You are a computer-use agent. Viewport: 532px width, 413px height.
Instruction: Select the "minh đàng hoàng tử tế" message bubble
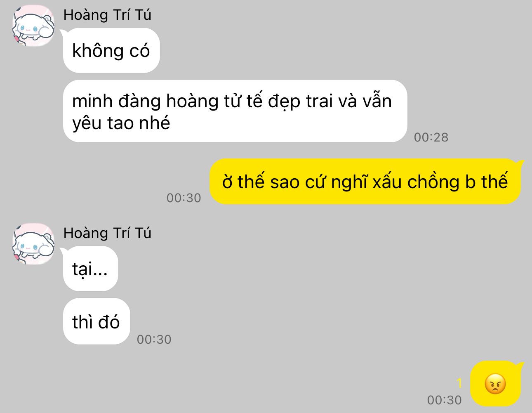235,111
